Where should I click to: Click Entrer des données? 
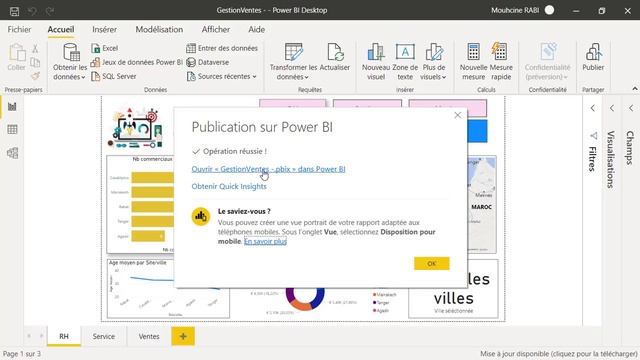click(x=222, y=48)
